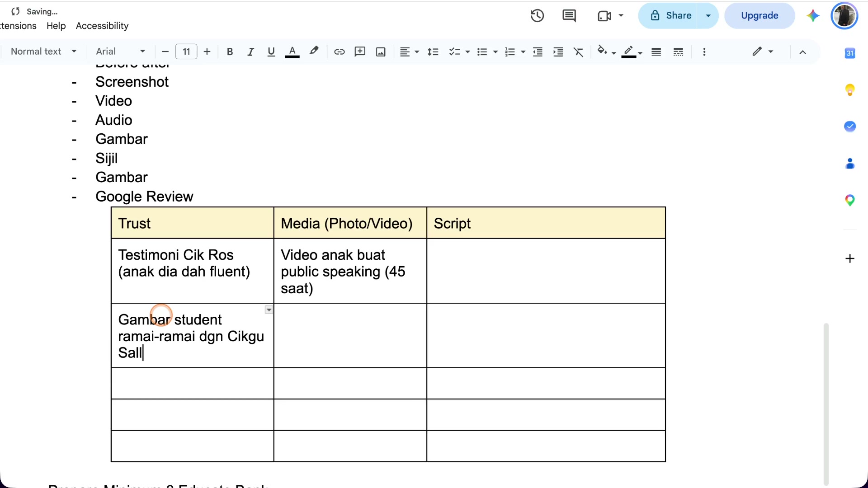
Task: Open the table cell dropdown arrow
Action: tap(269, 310)
